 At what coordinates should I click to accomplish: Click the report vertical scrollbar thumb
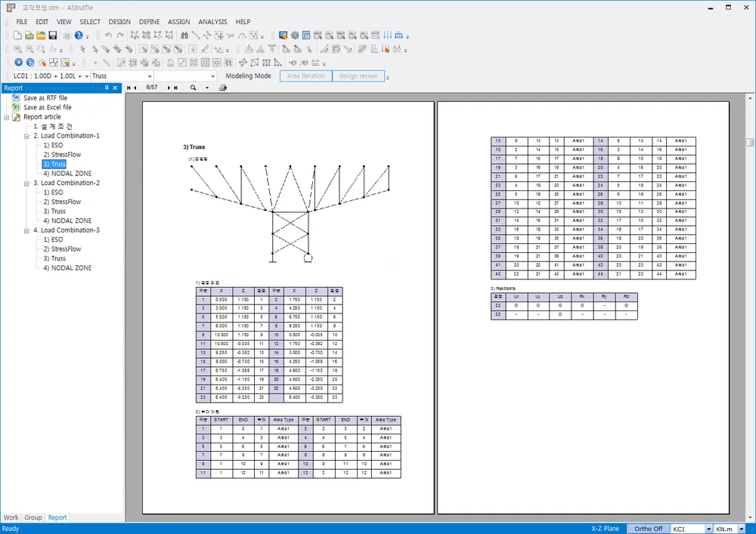pos(750,143)
